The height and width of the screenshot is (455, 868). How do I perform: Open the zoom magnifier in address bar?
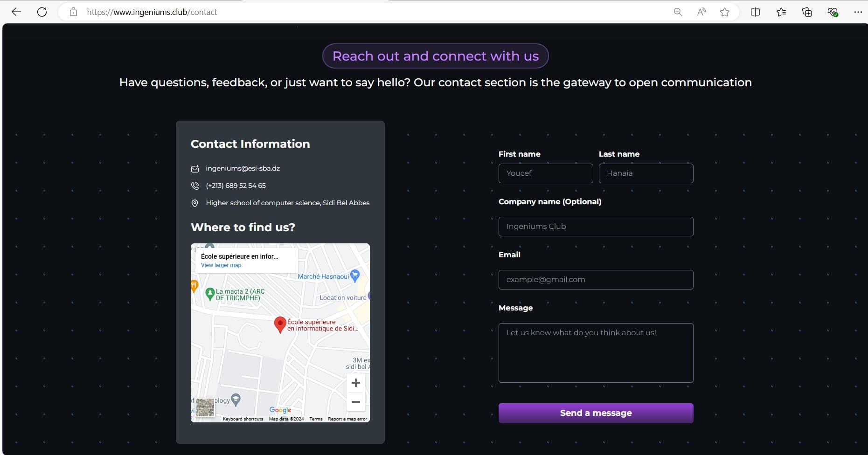point(678,12)
